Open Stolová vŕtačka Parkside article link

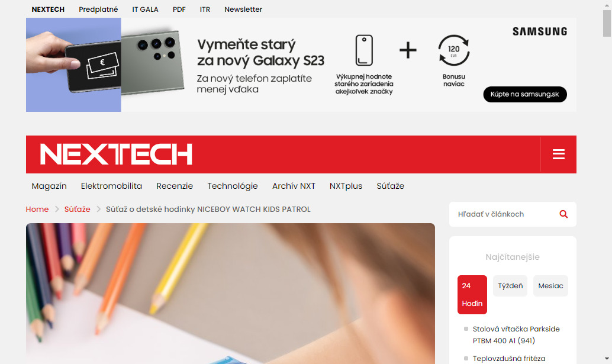click(x=516, y=335)
